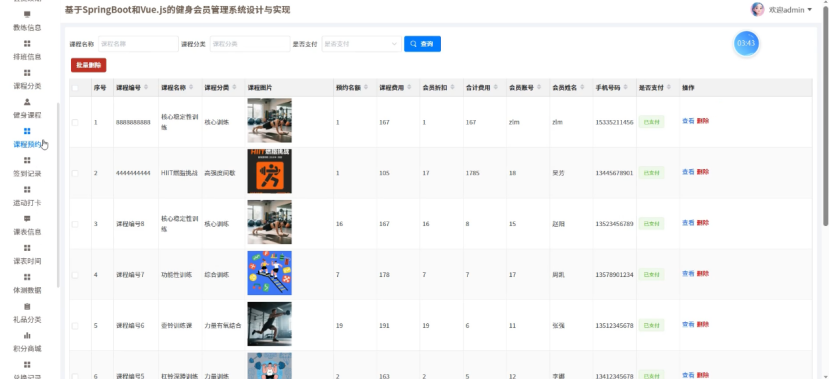Screen dimensions: 829x379
Task: Click 查看 for row 3 (赵阳)
Action: click(x=688, y=223)
